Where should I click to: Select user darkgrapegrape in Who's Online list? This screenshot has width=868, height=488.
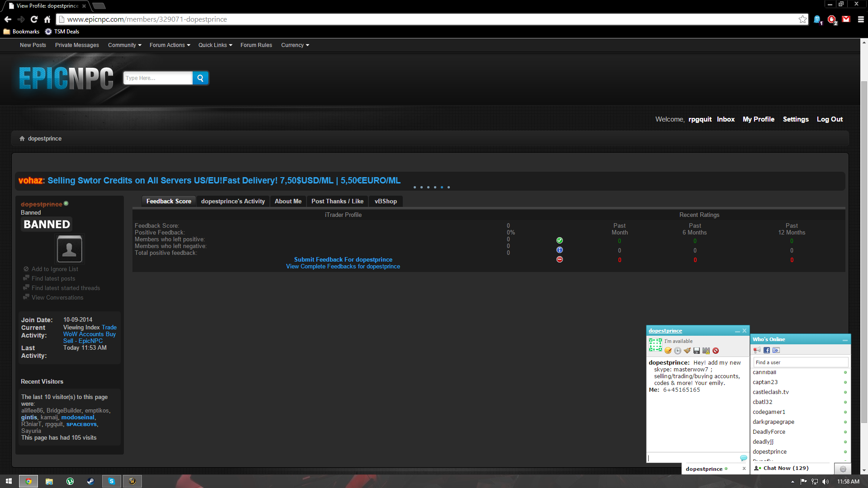pyautogui.click(x=800, y=422)
